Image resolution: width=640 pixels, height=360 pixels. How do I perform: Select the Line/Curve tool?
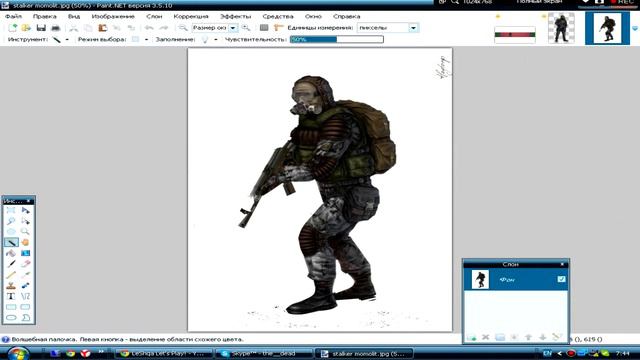click(25, 296)
